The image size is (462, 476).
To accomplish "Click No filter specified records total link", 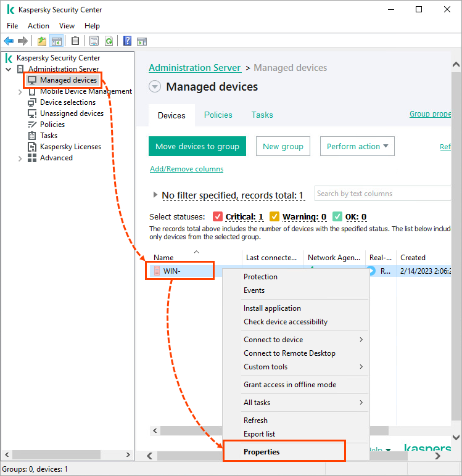I will (233, 195).
